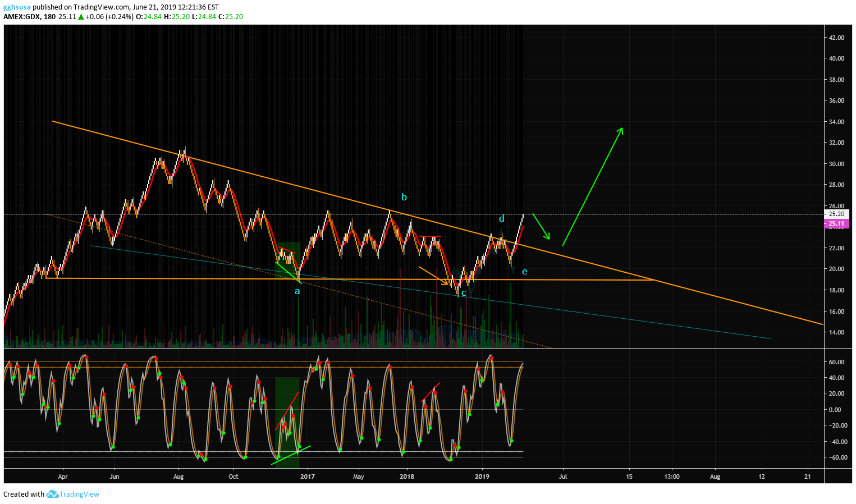Open the 'Created with TradingView' link
The width and height of the screenshot is (856, 504).
[x=51, y=494]
